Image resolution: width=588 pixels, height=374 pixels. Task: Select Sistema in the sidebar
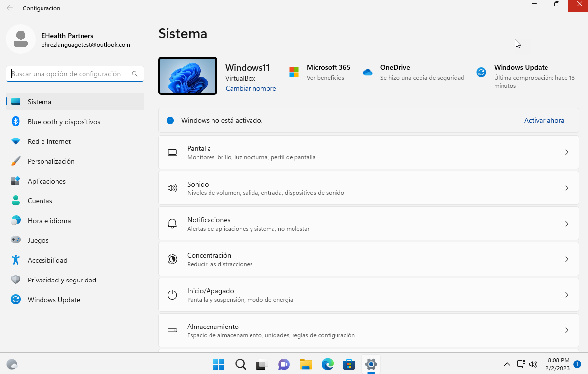[75, 102]
